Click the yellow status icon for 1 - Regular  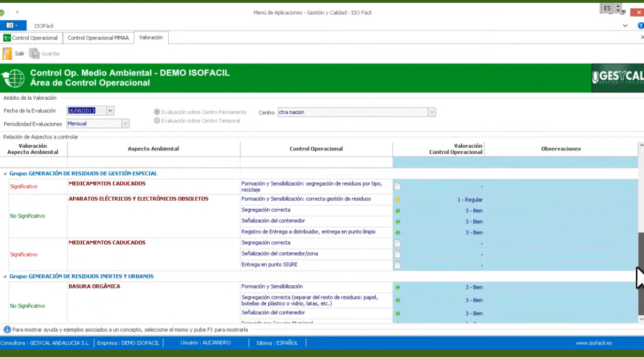(398, 200)
